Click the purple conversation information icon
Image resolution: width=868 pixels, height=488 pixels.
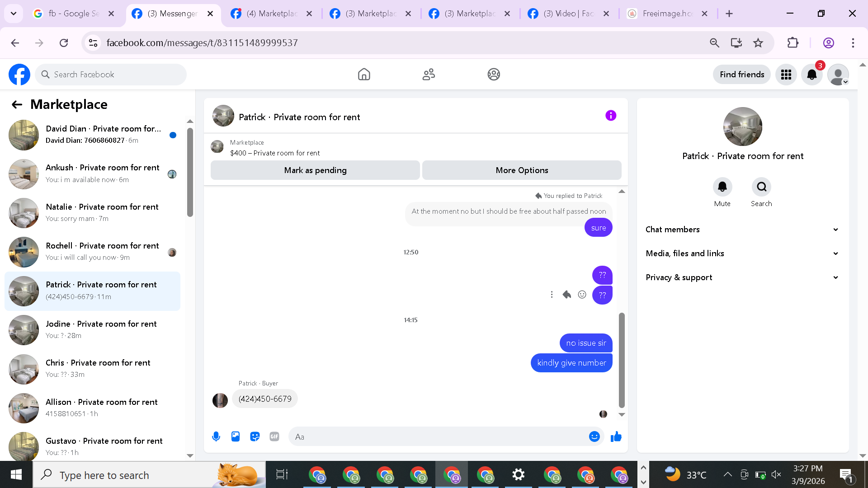611,116
